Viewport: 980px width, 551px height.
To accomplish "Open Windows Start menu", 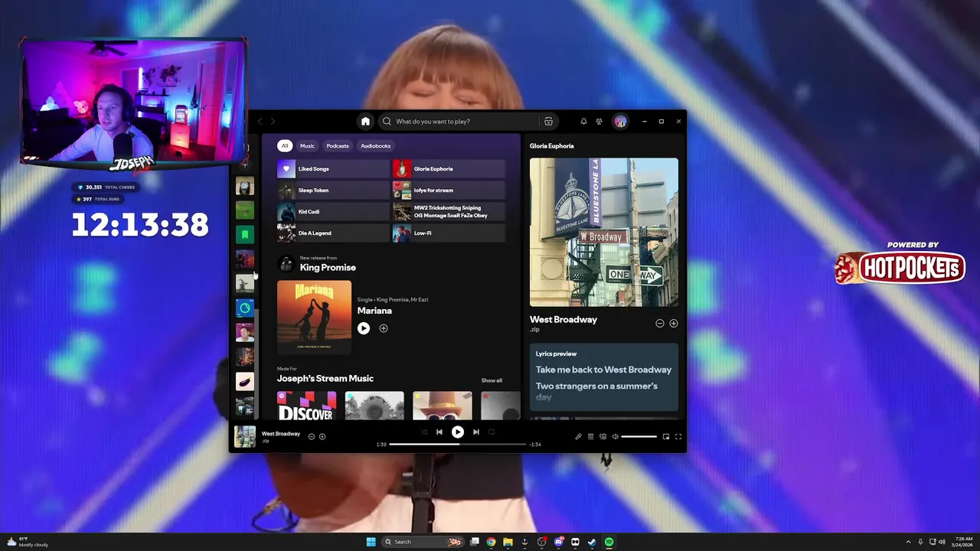I will [x=371, y=542].
